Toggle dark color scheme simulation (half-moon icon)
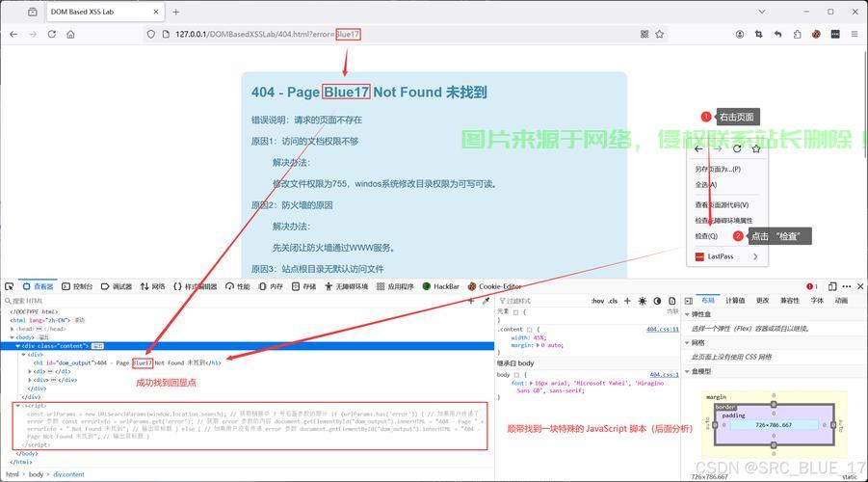The image size is (868, 482). (x=657, y=301)
